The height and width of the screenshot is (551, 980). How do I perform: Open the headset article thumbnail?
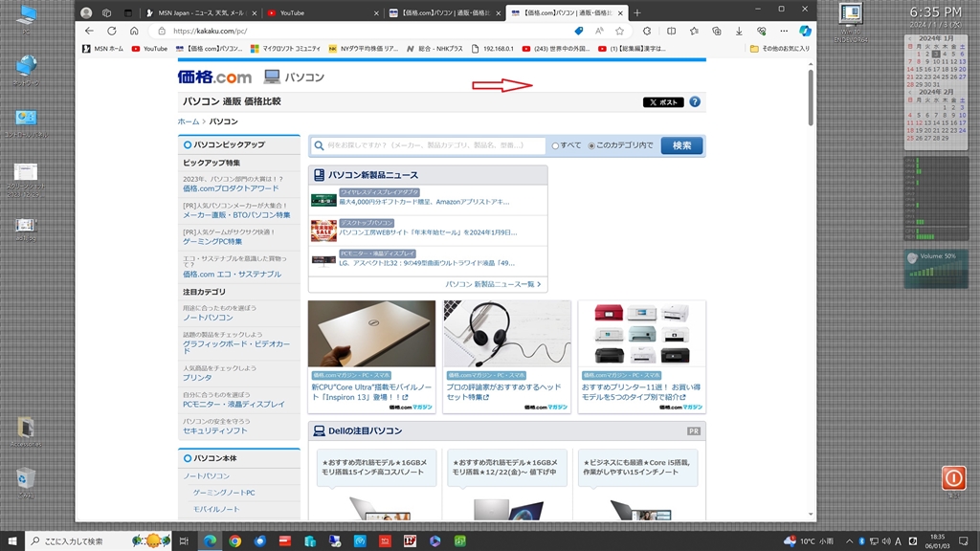point(507,334)
